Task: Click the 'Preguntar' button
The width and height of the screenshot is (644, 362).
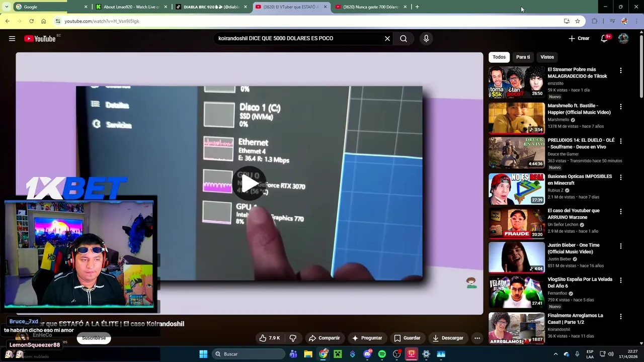Action: point(367,338)
